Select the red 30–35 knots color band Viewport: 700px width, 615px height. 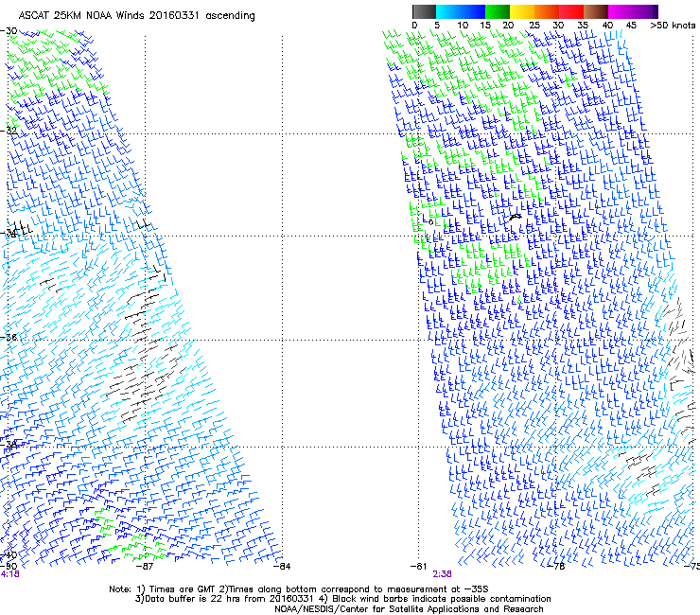click(x=571, y=11)
